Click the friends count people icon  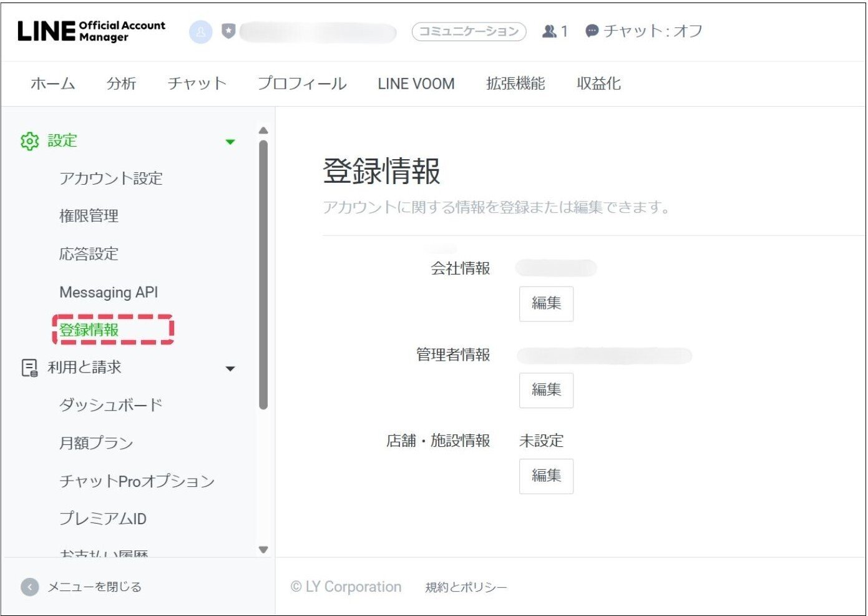point(551,30)
